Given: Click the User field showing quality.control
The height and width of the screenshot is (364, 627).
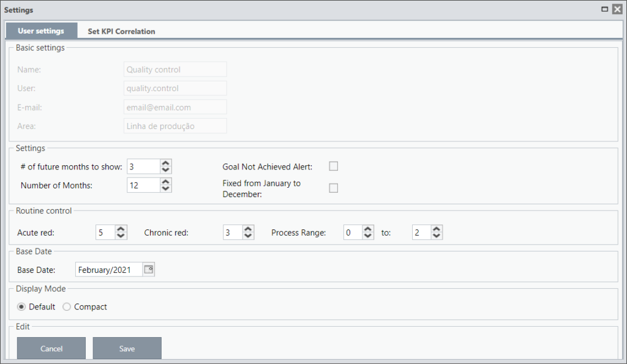Looking at the screenshot, I should pyautogui.click(x=175, y=88).
